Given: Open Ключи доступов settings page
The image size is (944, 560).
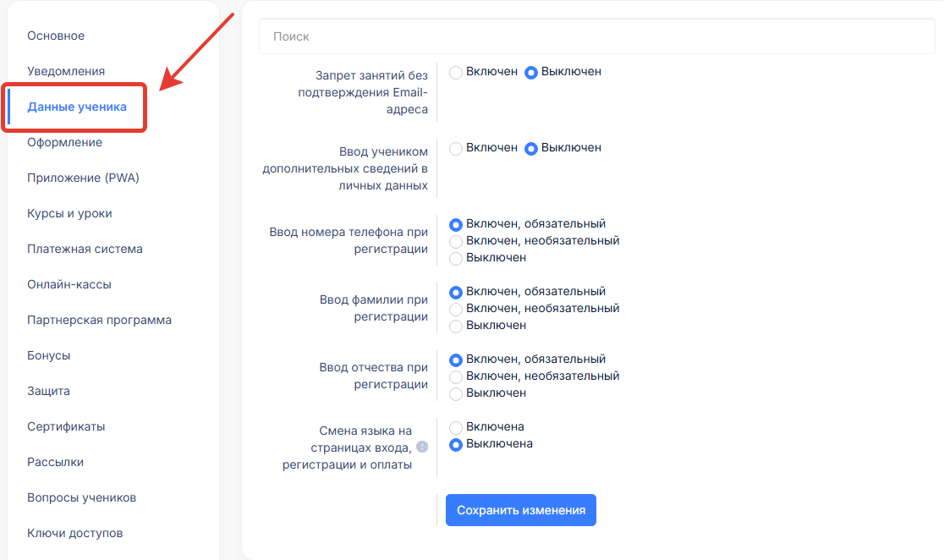Looking at the screenshot, I should [74, 533].
